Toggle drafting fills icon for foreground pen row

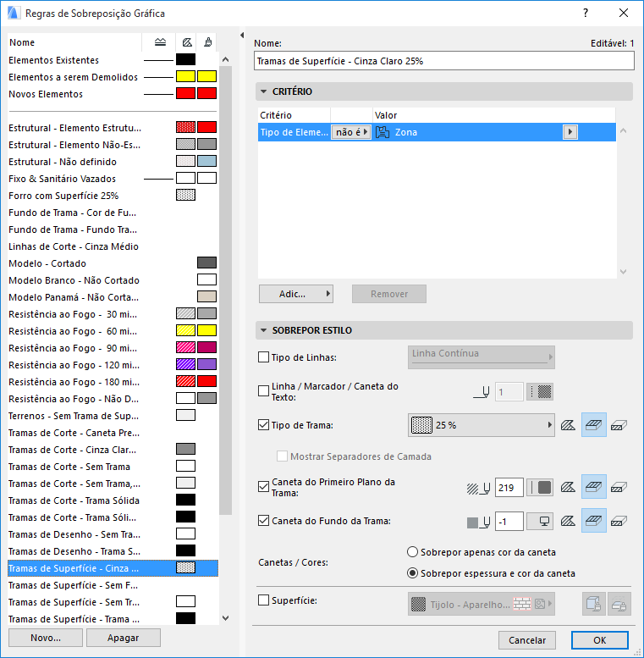(x=568, y=487)
